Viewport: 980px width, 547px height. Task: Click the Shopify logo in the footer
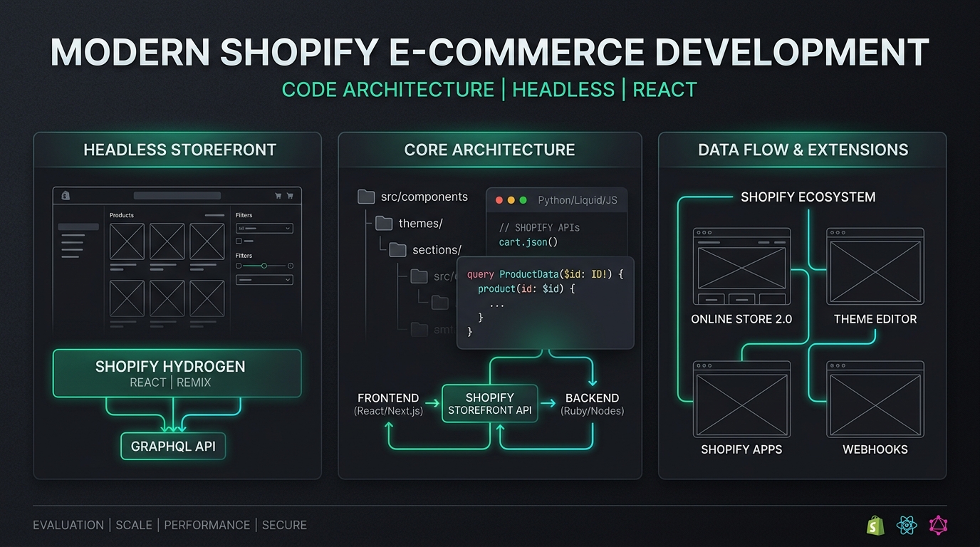[875, 526]
